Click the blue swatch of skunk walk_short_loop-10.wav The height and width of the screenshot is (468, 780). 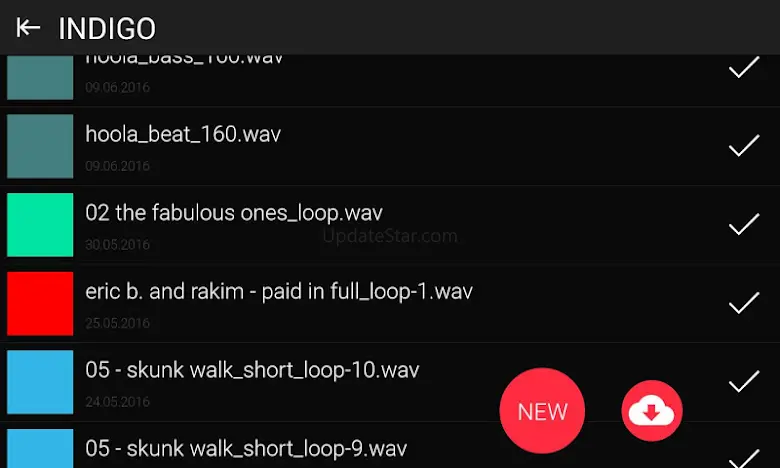tap(40, 382)
